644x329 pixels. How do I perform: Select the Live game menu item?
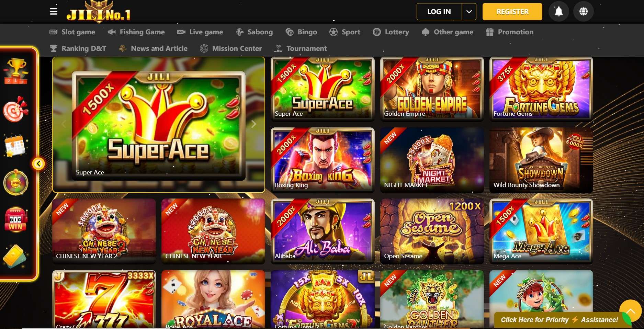coord(200,32)
